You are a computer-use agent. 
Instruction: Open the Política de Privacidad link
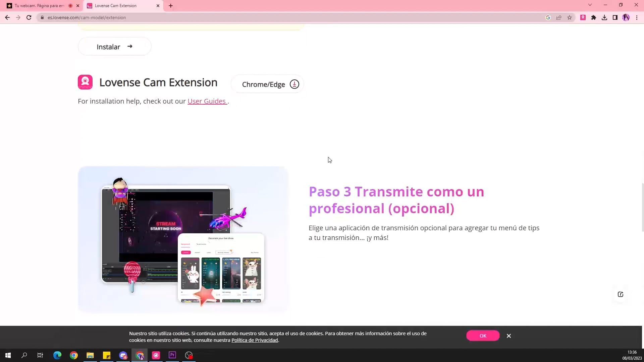tap(255, 340)
